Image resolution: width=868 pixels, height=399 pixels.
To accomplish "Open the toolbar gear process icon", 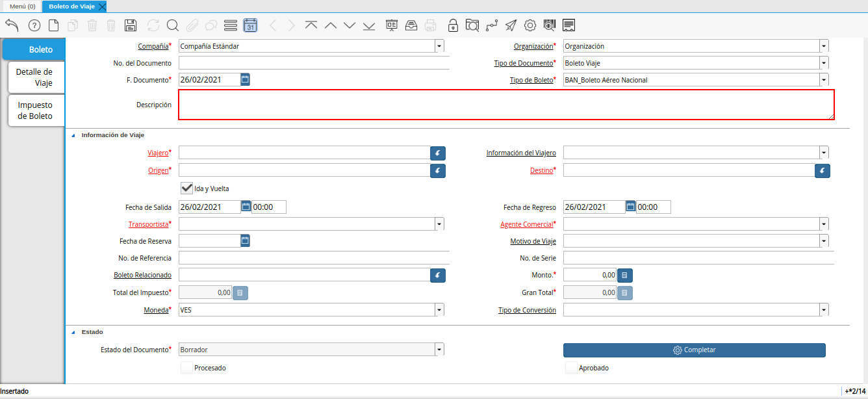I will (x=530, y=25).
